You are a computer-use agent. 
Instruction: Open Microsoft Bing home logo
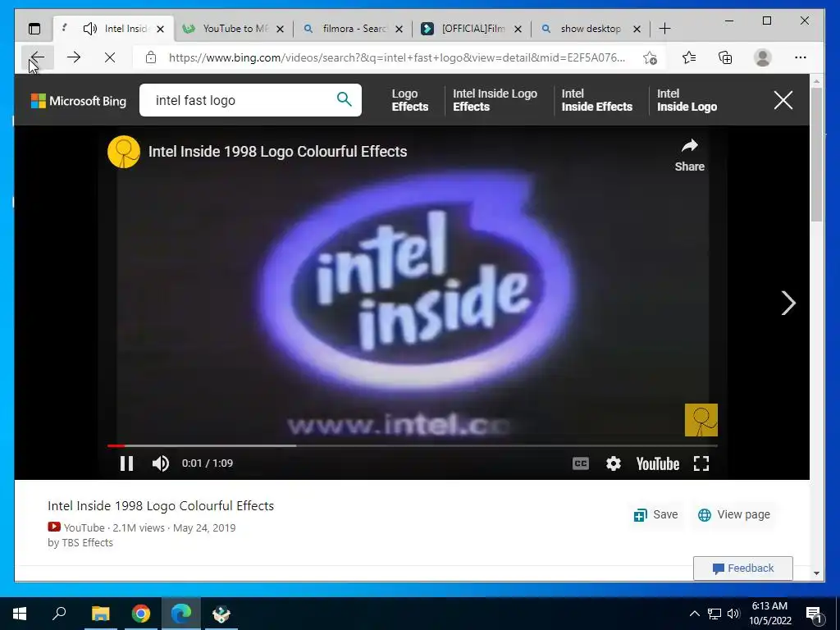79,101
